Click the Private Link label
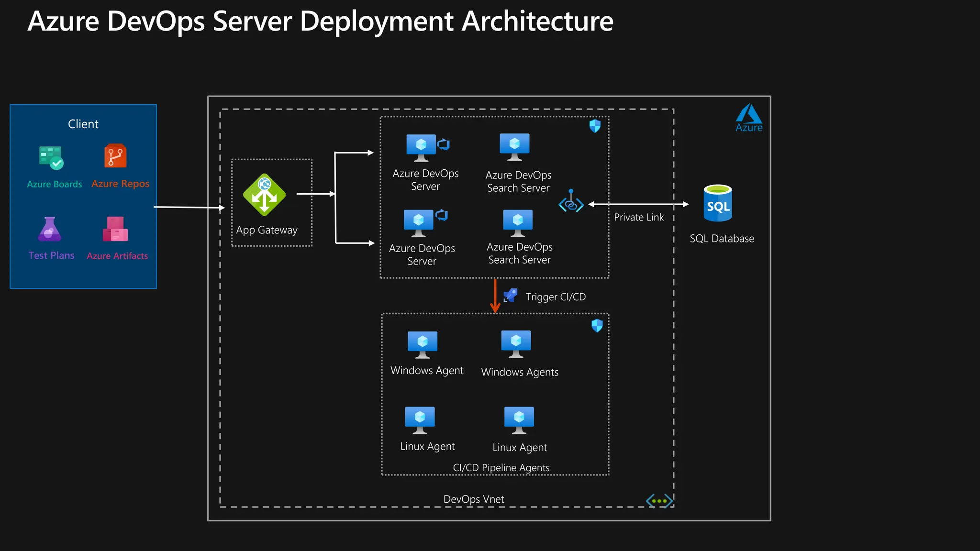Screen dimensions: 980x551 [638, 218]
